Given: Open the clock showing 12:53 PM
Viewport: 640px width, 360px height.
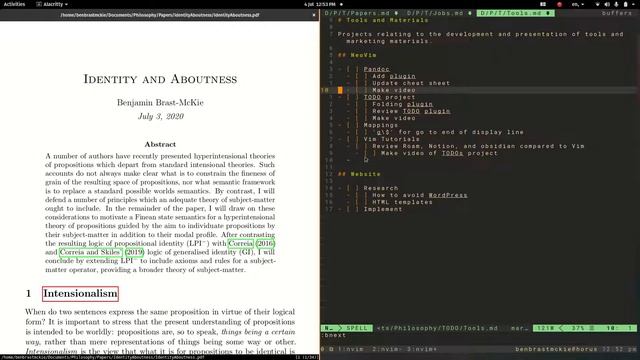Looking at the screenshot, I should (320, 4).
